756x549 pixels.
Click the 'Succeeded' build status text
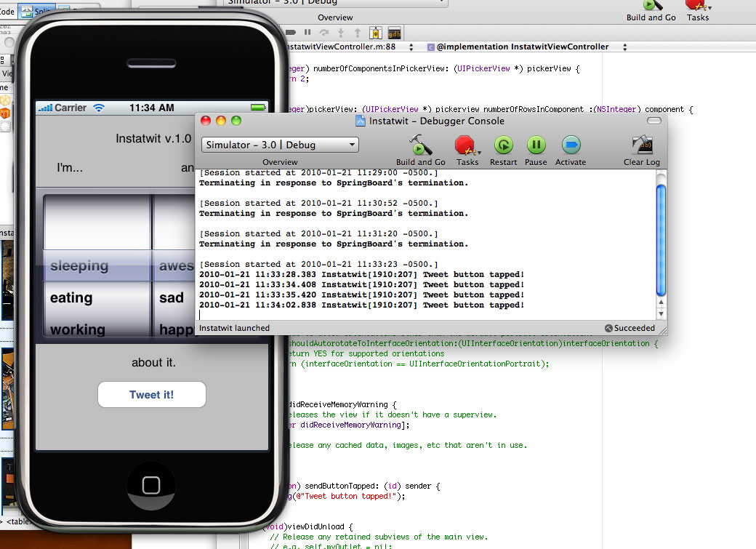[x=635, y=328]
